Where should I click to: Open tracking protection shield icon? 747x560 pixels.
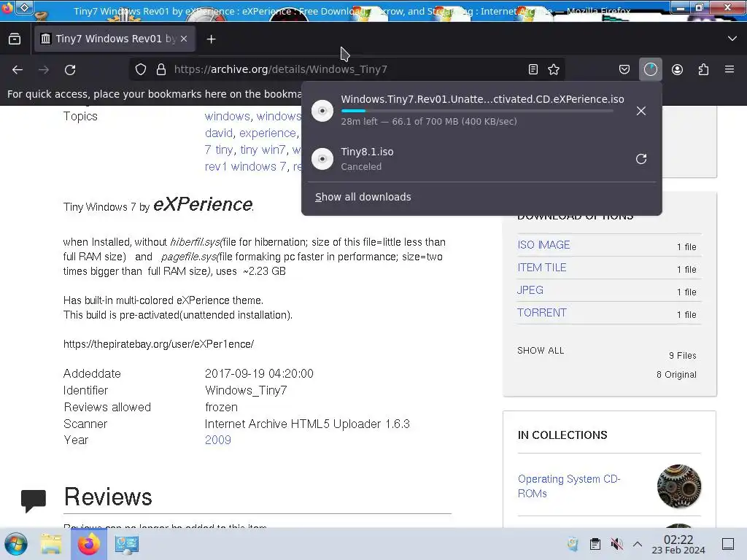pos(141,69)
